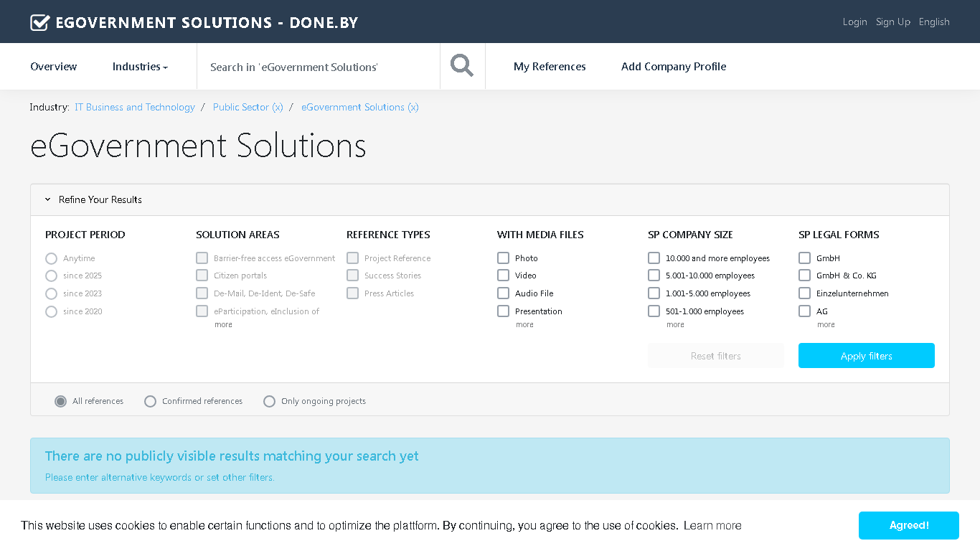Click the checkmark logo icon in header
The height and width of the screenshot is (551, 980).
click(39, 22)
